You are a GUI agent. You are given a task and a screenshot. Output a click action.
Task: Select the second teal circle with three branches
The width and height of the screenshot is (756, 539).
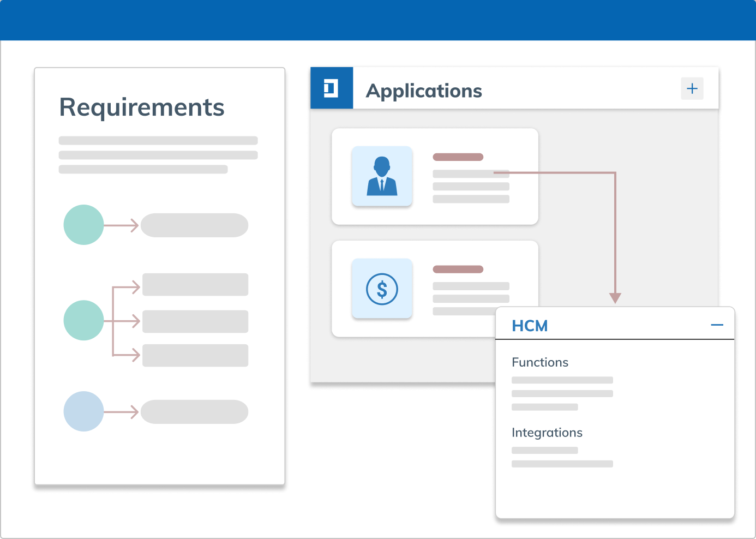click(x=83, y=320)
